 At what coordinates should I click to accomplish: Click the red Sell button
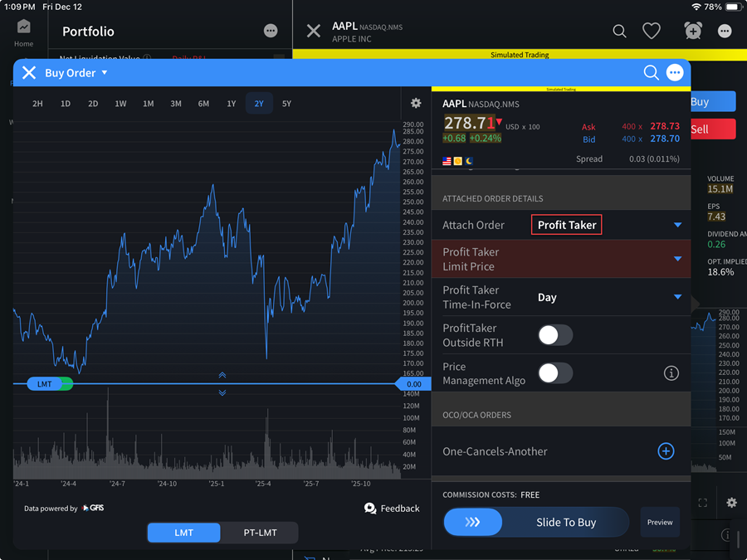tap(712, 129)
